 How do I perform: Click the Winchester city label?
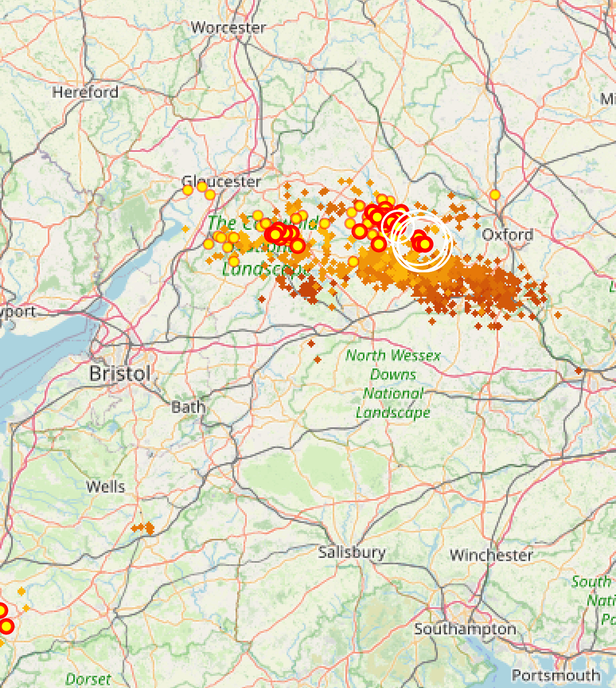(491, 556)
